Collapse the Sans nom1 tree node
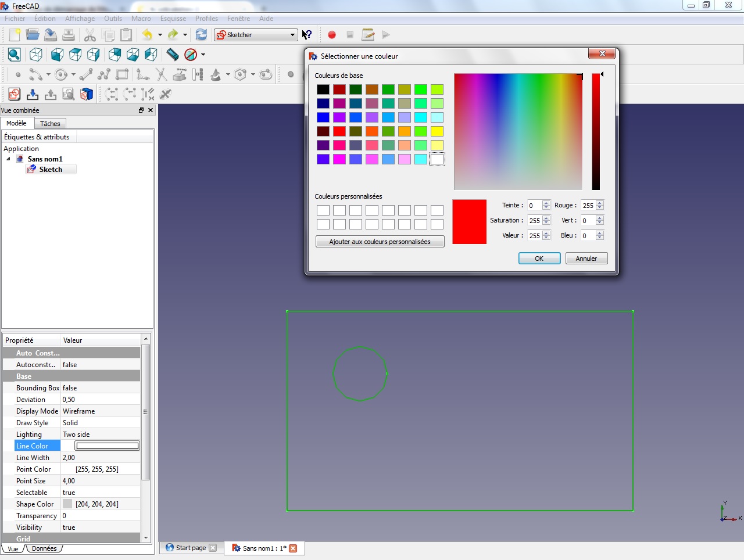Screen dimensions: 744x560 click(8, 159)
